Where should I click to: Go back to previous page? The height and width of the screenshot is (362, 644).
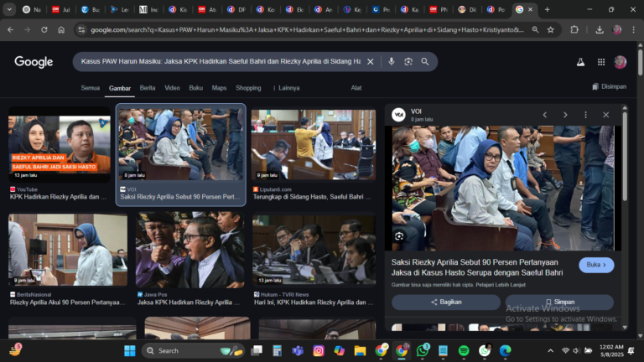click(11, 29)
